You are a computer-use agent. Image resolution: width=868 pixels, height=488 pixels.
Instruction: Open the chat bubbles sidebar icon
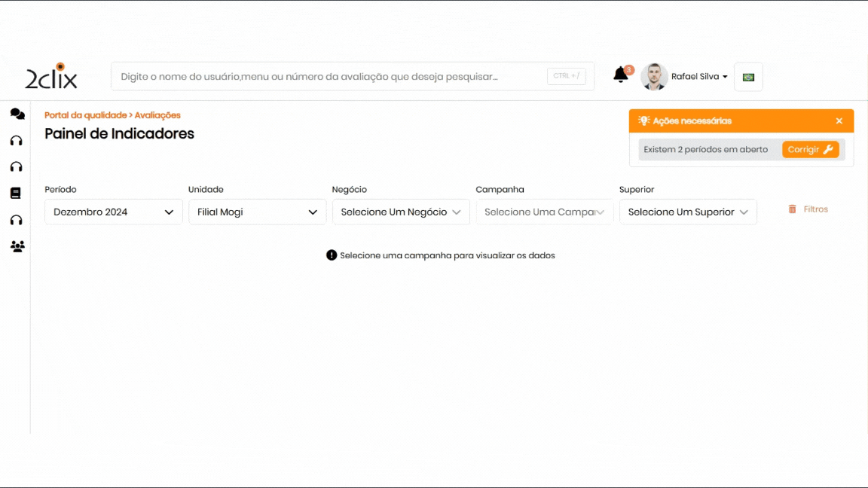pyautogui.click(x=17, y=114)
